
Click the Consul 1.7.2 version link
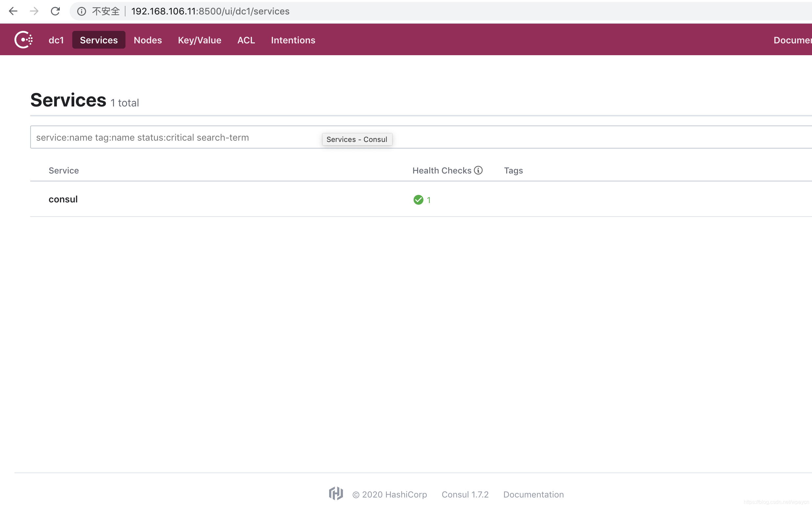click(x=465, y=495)
